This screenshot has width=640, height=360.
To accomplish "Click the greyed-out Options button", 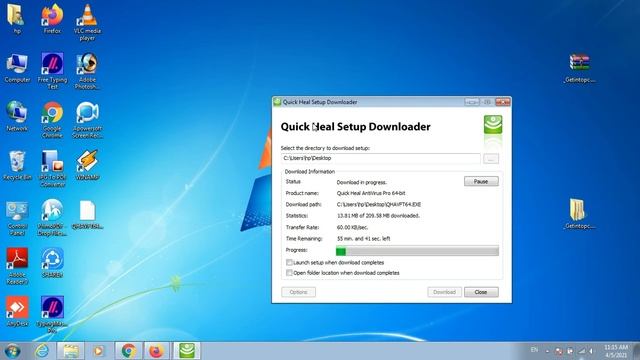I will 298,292.
